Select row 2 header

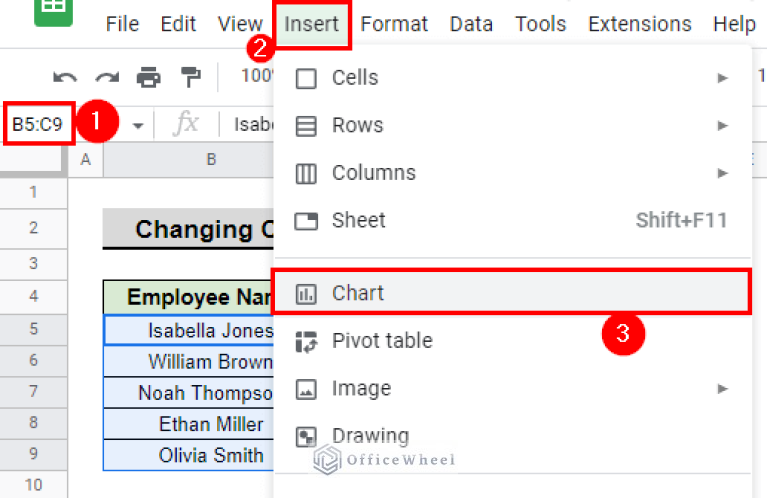pos(33,228)
